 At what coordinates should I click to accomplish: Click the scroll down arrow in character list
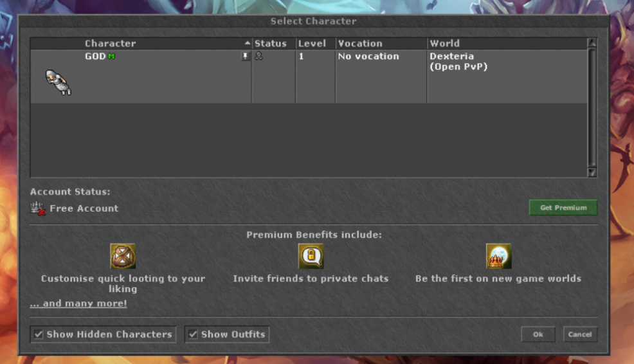[592, 172]
